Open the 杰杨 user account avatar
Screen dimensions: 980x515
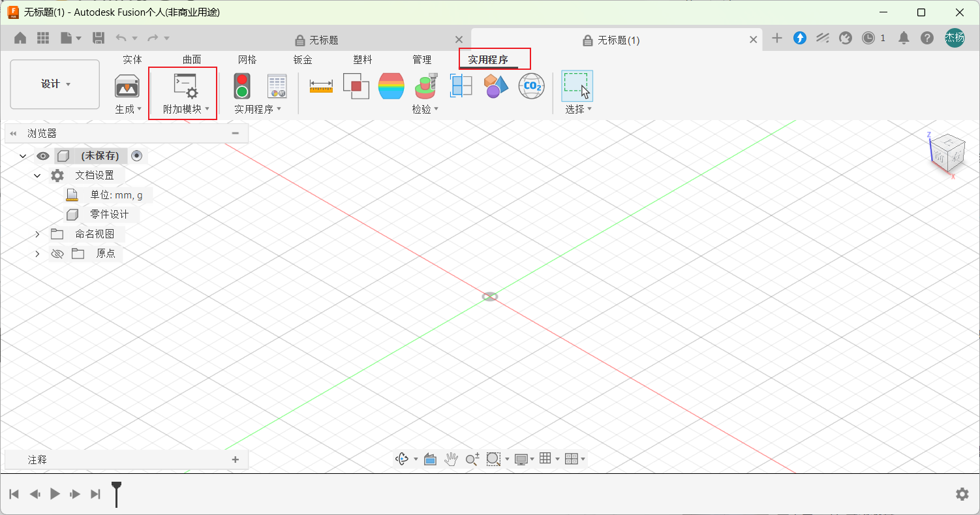[x=955, y=38]
